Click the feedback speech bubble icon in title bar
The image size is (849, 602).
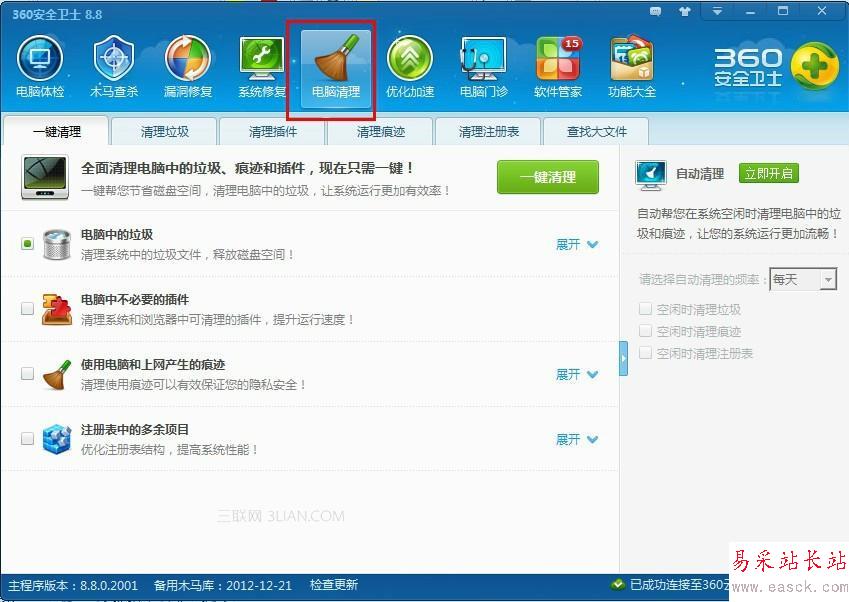point(655,11)
